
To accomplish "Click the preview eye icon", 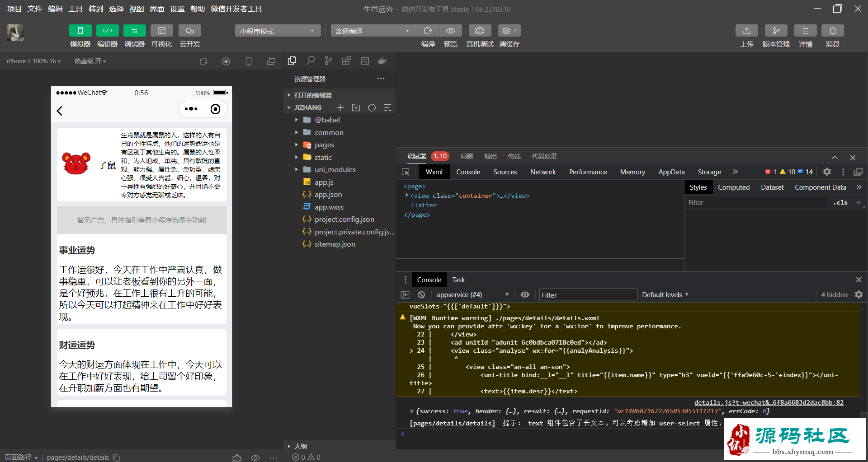I will coord(451,31).
